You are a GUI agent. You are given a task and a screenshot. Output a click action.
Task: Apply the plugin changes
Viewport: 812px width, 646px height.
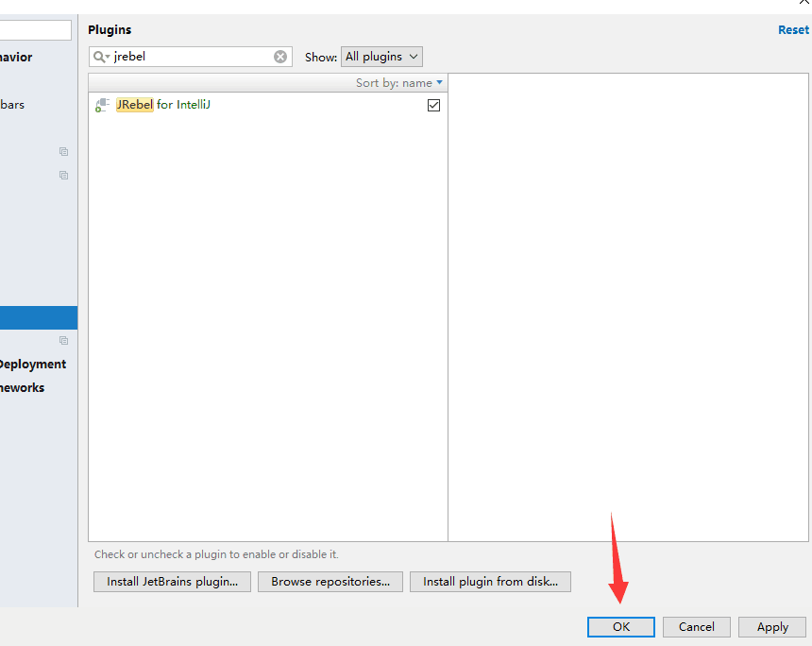[x=772, y=627]
